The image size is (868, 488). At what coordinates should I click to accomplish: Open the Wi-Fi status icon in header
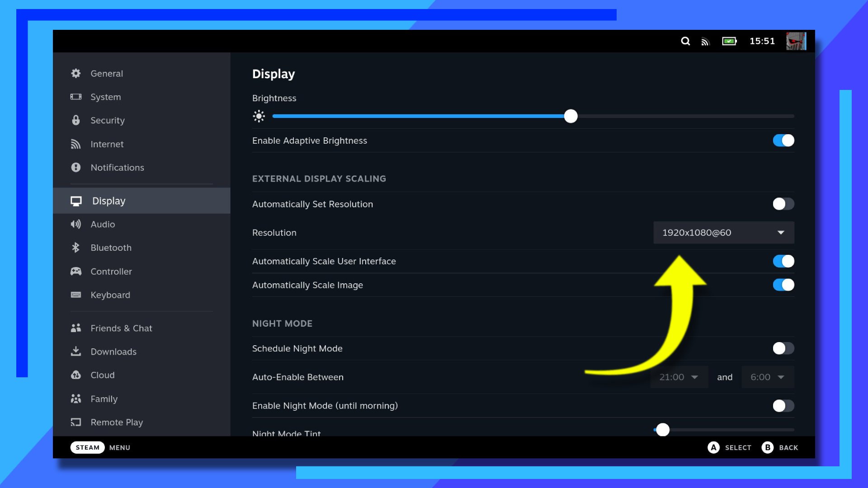coord(705,42)
